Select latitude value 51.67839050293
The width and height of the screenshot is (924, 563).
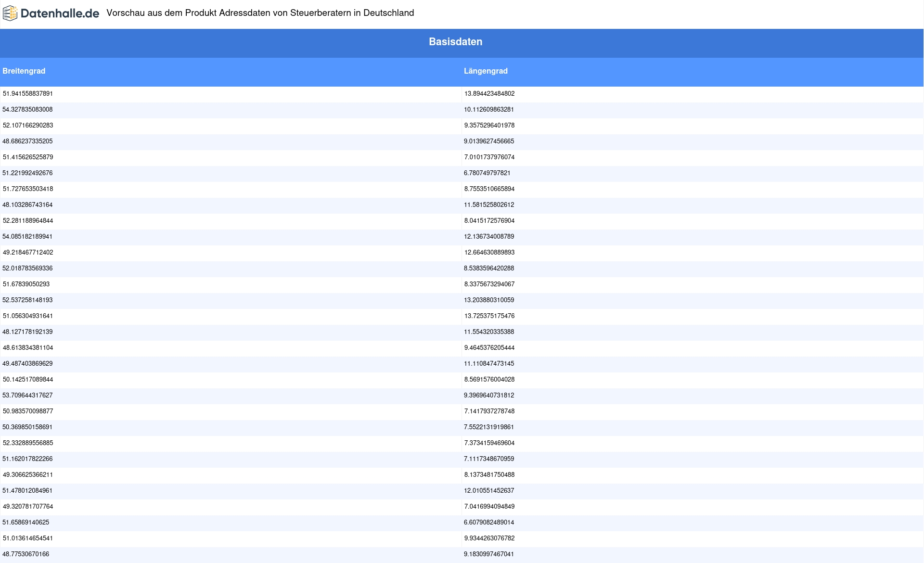[26, 284]
